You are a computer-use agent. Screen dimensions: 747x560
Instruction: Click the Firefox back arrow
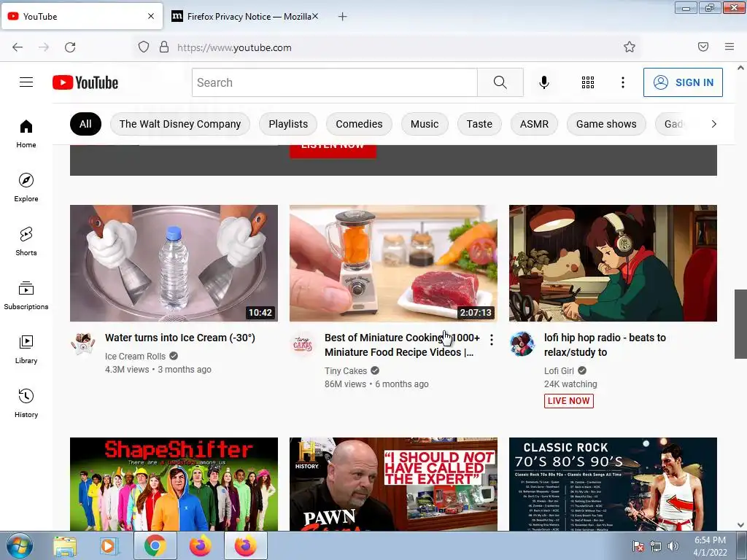[x=18, y=47]
